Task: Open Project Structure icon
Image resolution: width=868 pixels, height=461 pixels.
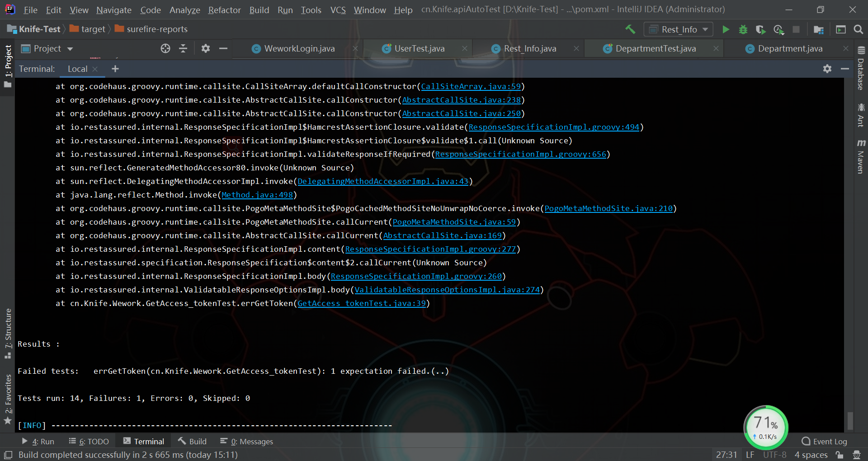Action: point(818,29)
